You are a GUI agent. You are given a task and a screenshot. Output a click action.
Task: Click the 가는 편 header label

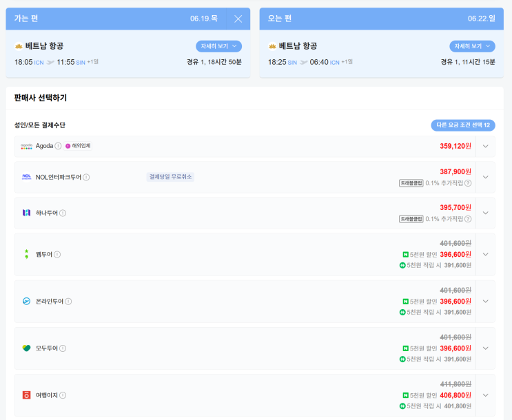click(26, 19)
